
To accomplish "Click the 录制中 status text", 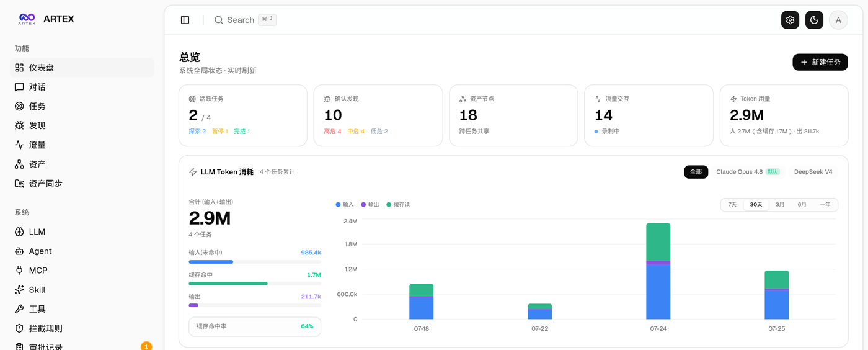I will 611,132.
